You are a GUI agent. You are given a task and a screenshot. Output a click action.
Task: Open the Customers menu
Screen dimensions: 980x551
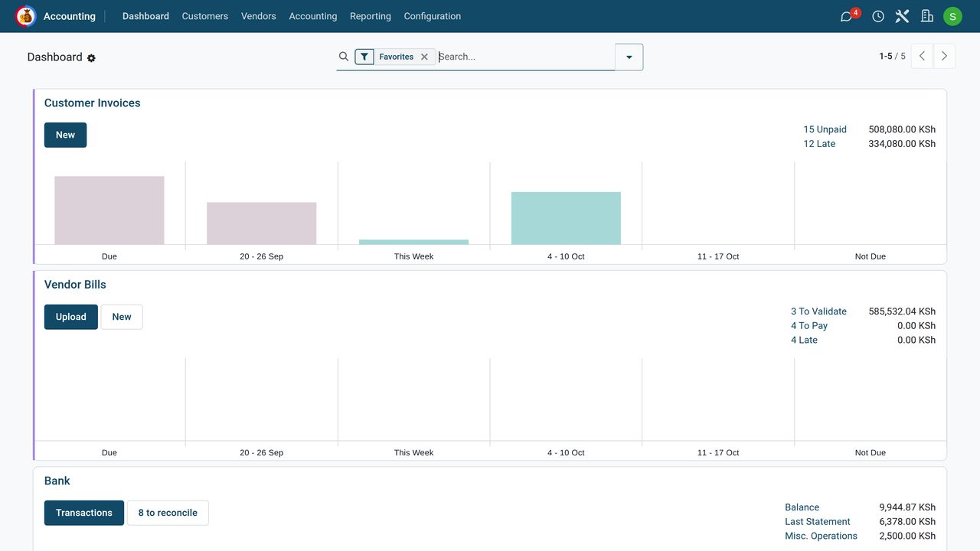point(205,16)
